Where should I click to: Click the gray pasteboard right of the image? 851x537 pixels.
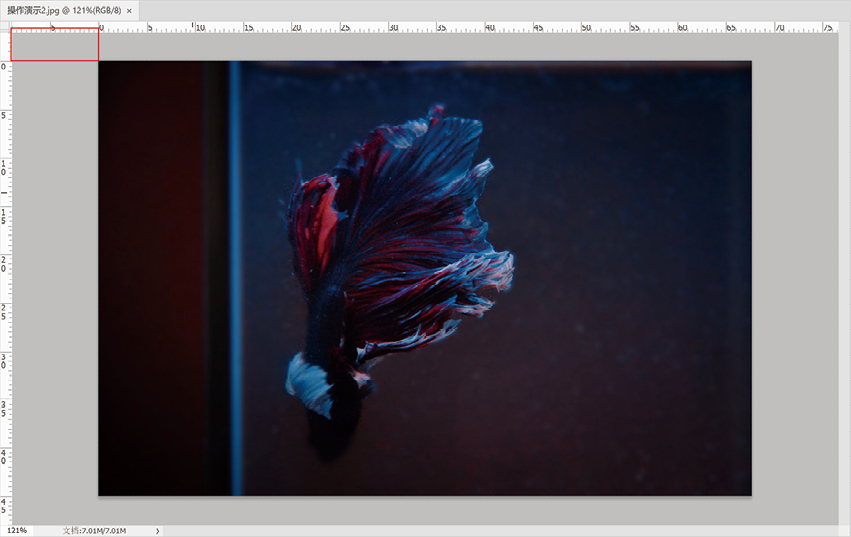point(795,277)
